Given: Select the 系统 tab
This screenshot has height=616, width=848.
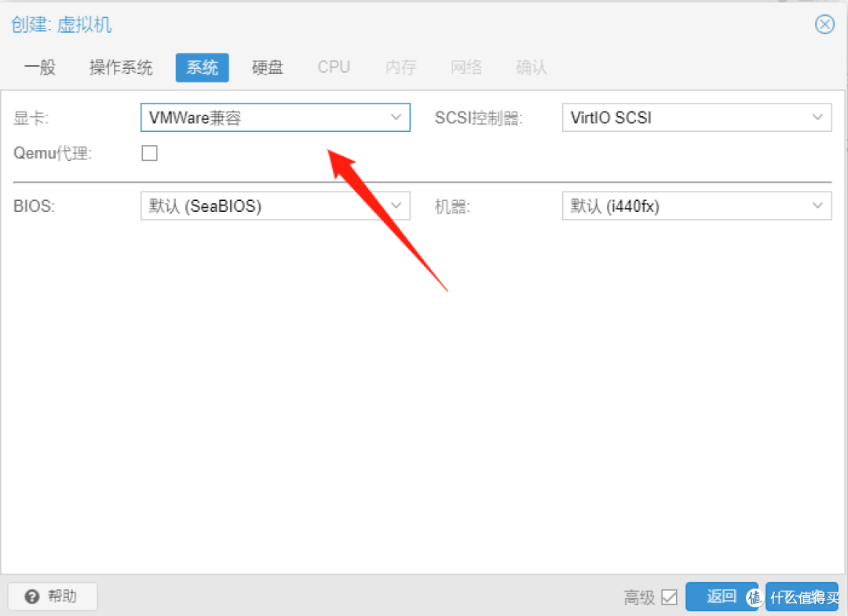Looking at the screenshot, I should 202,67.
